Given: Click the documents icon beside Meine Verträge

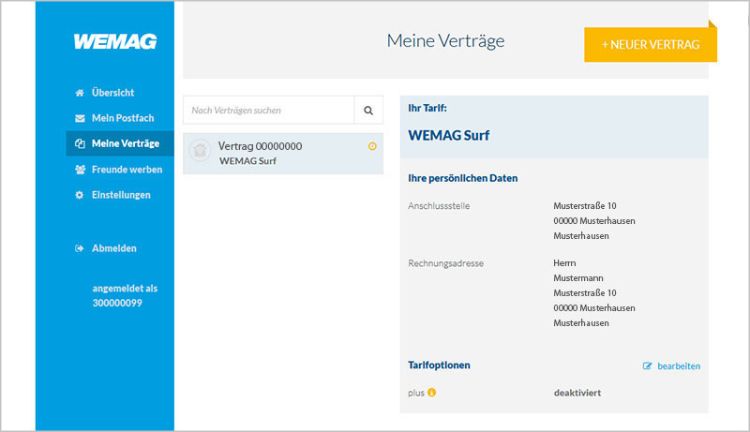Looking at the screenshot, I should 80,144.
